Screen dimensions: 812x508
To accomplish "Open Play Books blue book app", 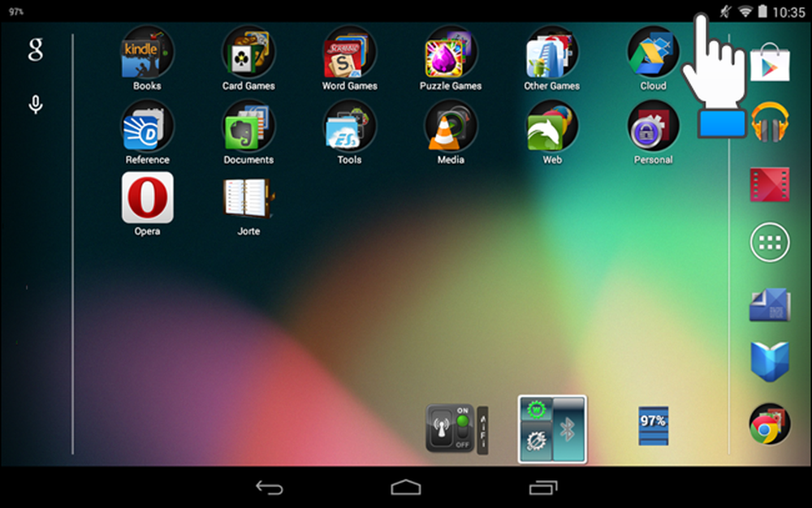I will (770, 361).
